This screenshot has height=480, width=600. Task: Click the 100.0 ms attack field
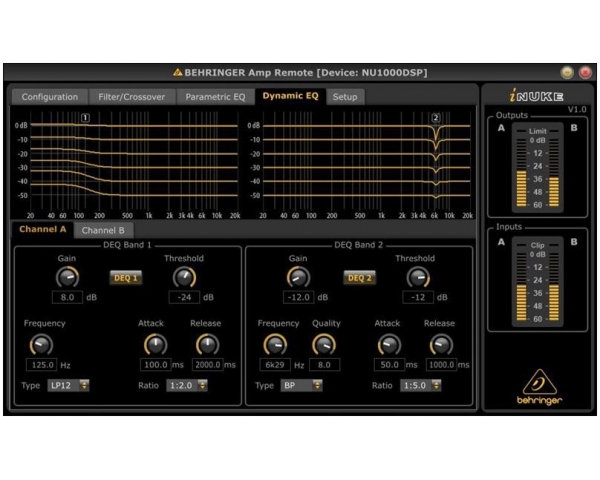pyautogui.click(x=156, y=365)
